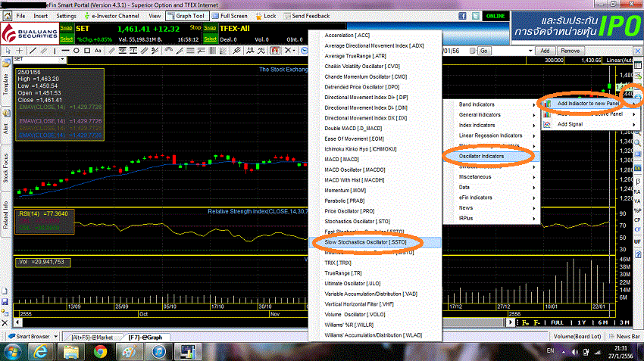Click Send Feedback

307,16
